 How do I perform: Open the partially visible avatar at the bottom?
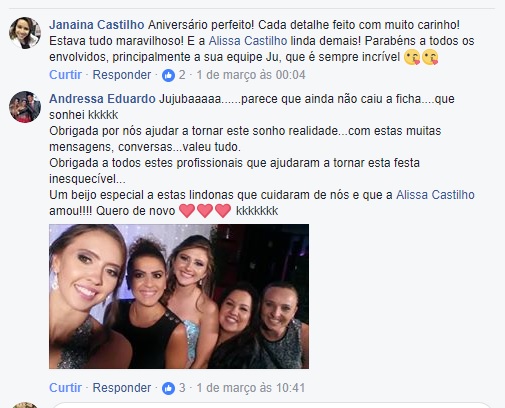(x=25, y=405)
